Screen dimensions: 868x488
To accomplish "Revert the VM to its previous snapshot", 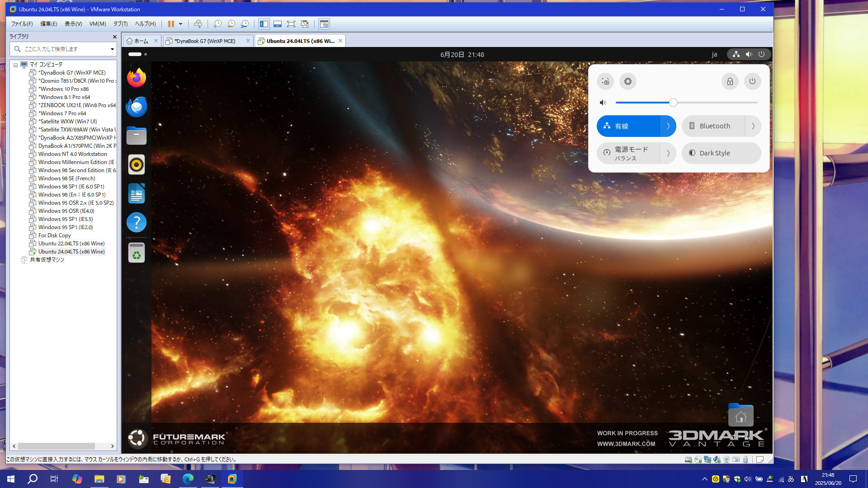I will pyautogui.click(x=231, y=24).
